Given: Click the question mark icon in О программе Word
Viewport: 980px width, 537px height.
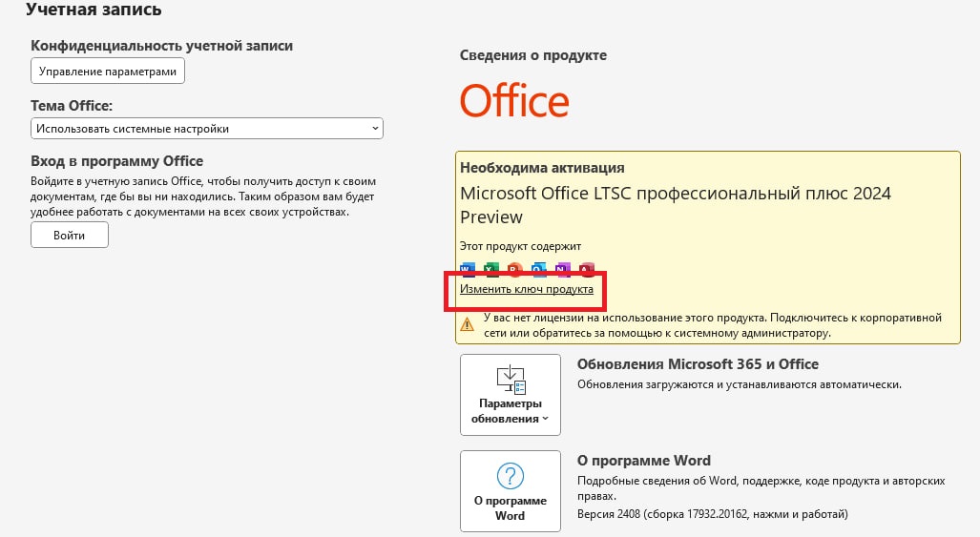Looking at the screenshot, I should pyautogui.click(x=510, y=476).
